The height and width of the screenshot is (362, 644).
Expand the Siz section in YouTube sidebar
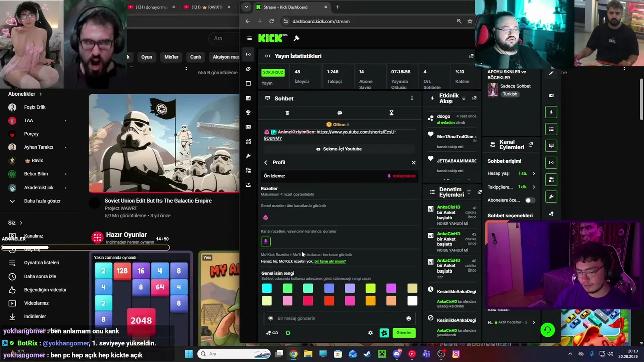pos(15,223)
